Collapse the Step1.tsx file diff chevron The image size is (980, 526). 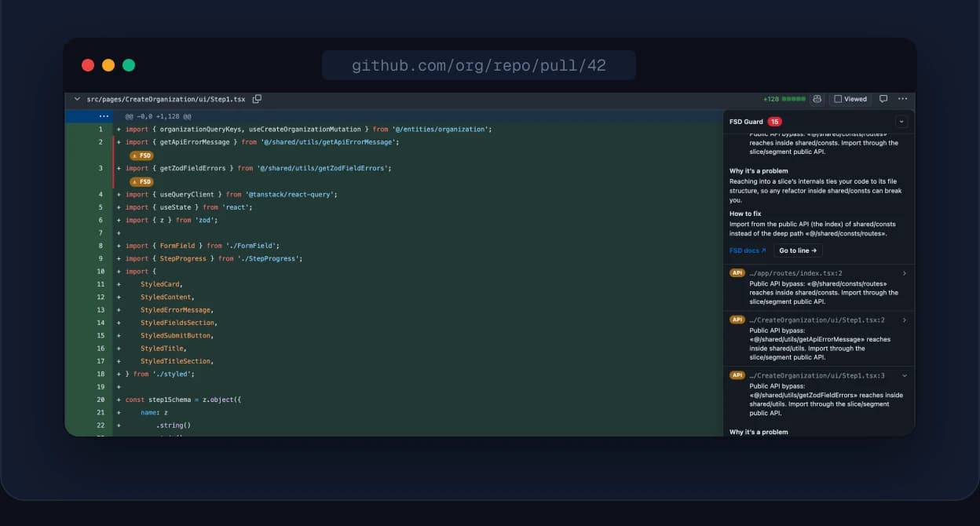point(76,100)
